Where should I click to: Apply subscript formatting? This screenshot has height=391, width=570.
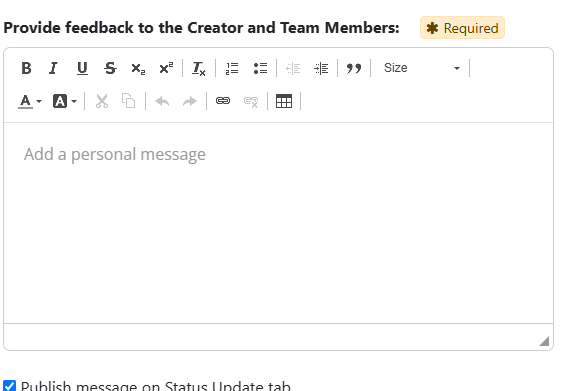tap(138, 68)
